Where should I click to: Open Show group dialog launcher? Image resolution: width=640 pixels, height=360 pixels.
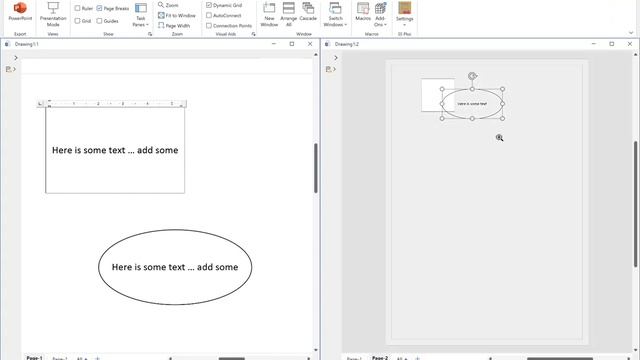[x=150, y=34]
